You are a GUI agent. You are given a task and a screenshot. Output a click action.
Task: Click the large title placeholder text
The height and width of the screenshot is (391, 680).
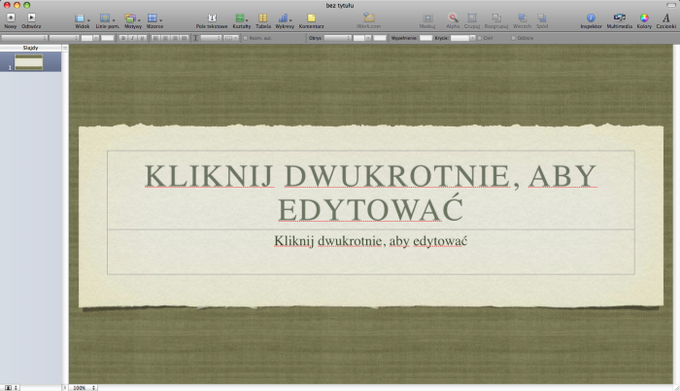(x=371, y=192)
